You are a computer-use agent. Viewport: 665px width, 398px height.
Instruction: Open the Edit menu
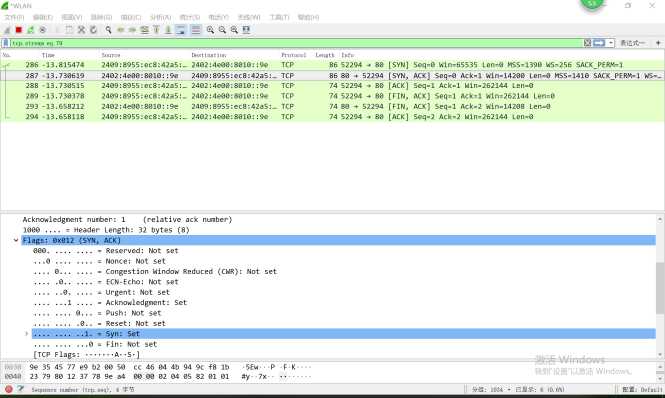point(43,17)
